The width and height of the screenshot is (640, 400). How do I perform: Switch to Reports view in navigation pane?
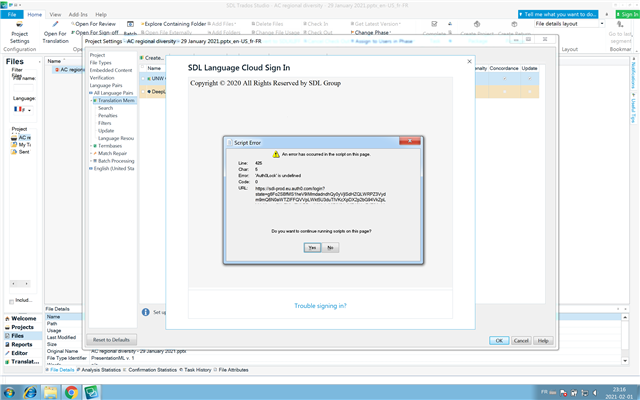coord(22,344)
